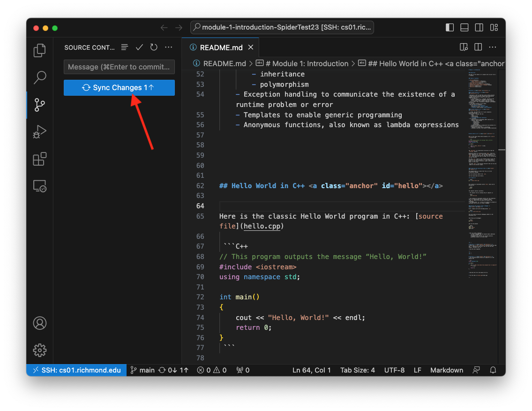
Task: Toggle the primary side bar
Action: 450,28
